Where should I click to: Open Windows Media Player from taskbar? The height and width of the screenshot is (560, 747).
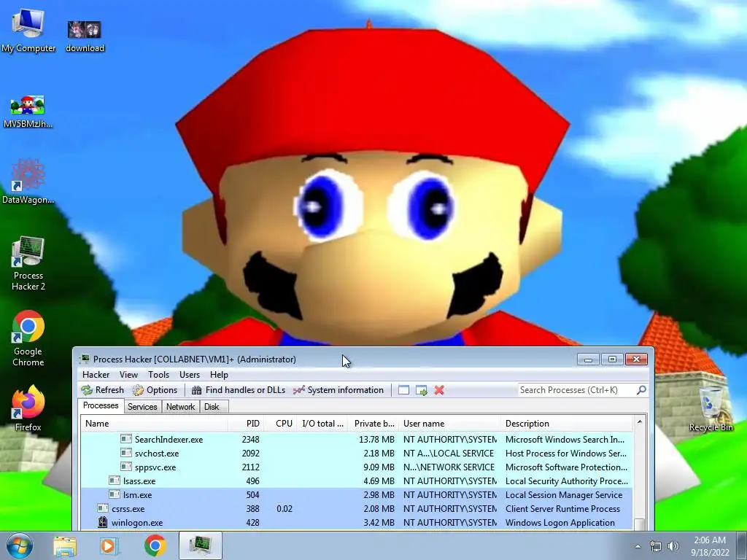109,545
